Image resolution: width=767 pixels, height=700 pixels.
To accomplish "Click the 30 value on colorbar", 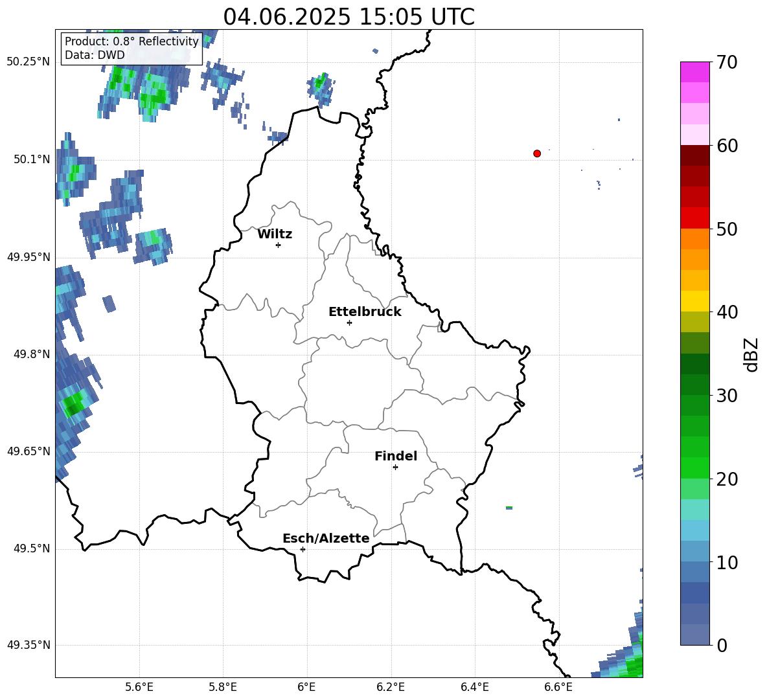I will point(727,396).
